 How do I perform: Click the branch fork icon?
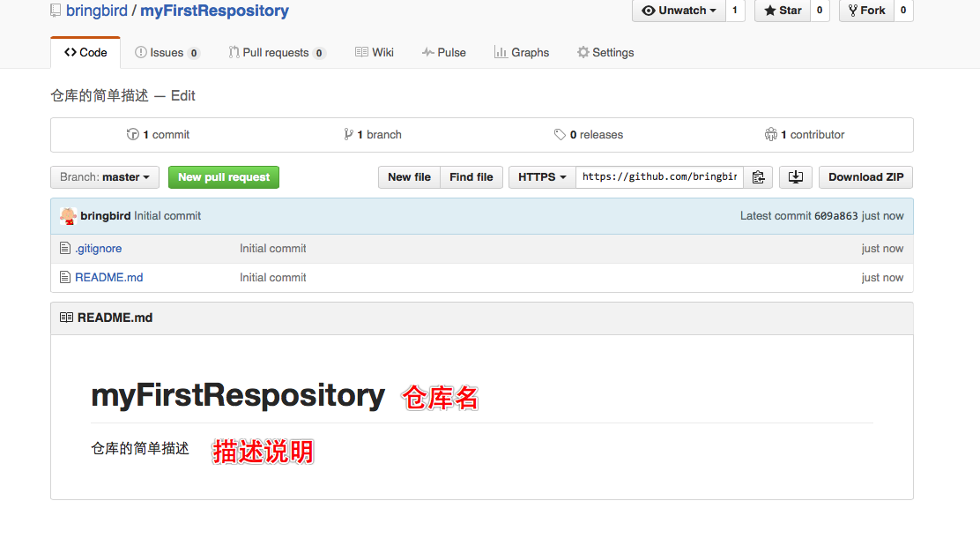tap(349, 134)
